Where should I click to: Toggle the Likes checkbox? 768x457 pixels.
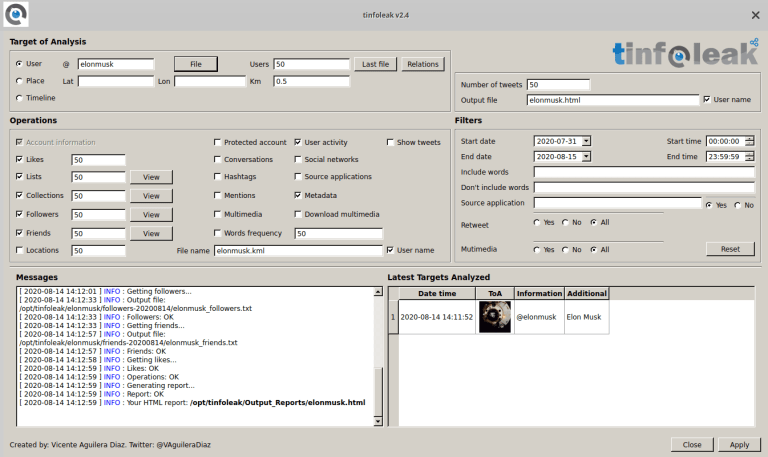pos(19,159)
